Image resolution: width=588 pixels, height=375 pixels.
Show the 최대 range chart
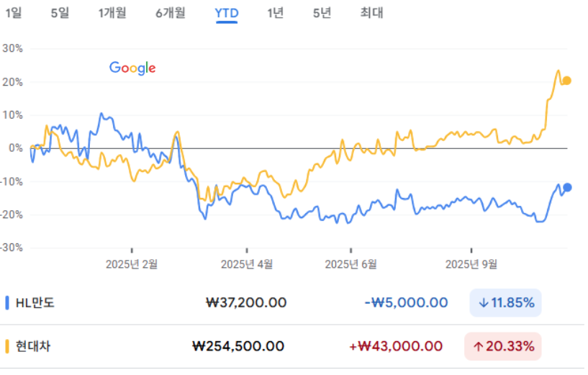pyautogui.click(x=372, y=13)
